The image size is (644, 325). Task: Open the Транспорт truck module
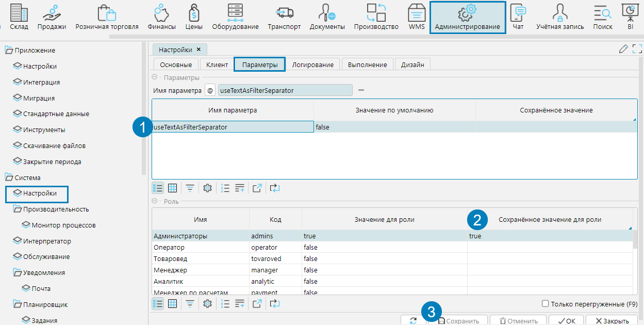pos(284,17)
